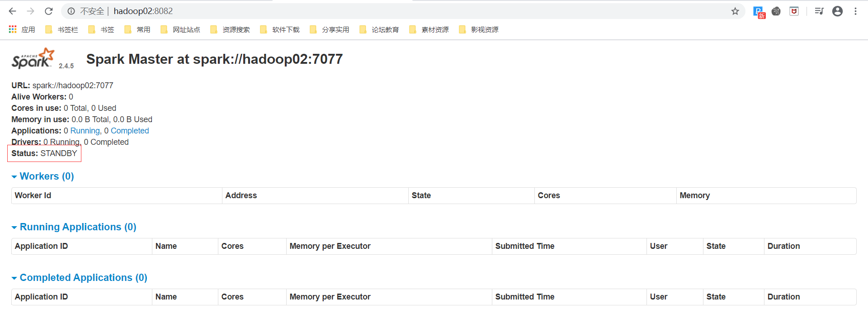Open the 网址站点 bookmark folder

[180, 29]
